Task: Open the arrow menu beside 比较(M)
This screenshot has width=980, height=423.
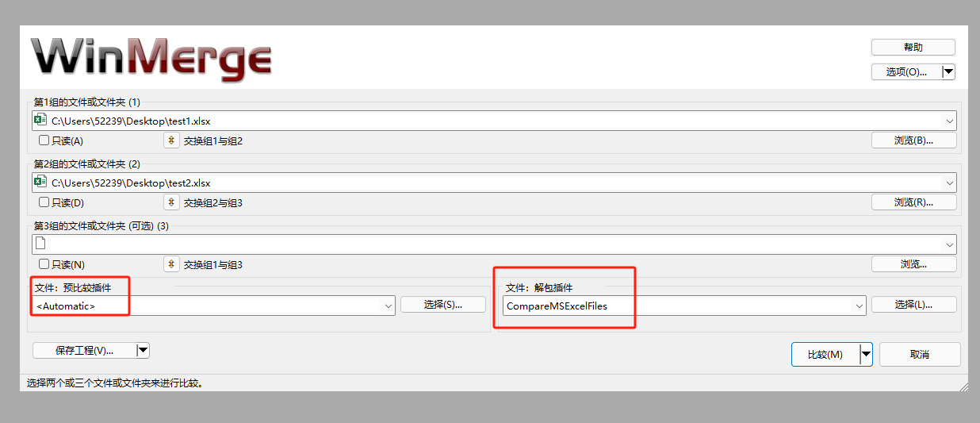Action: click(x=866, y=354)
